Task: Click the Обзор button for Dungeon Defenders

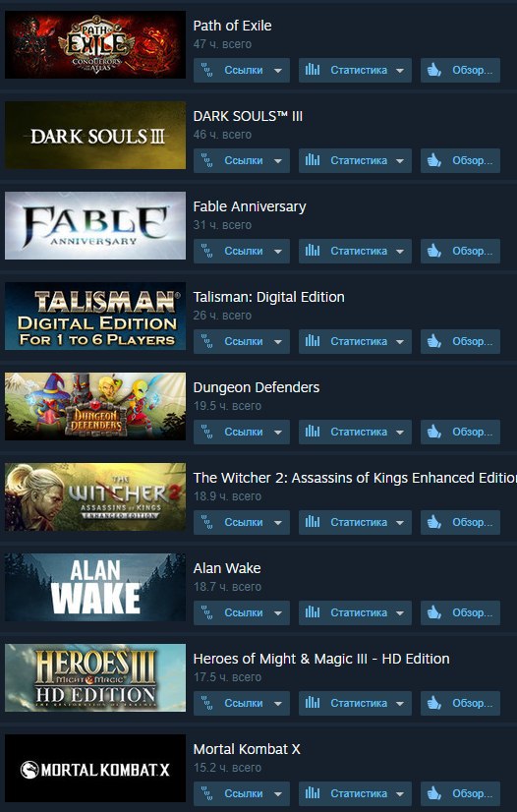Action: click(460, 432)
